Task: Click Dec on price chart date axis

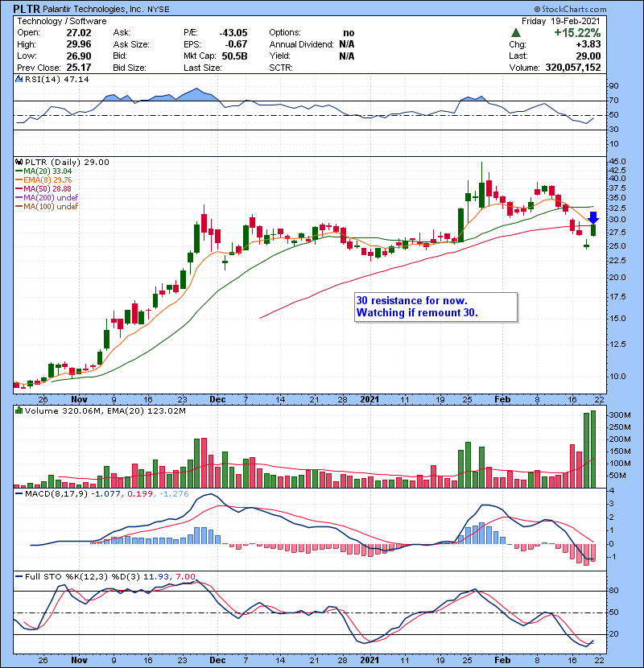Action: coord(217,400)
